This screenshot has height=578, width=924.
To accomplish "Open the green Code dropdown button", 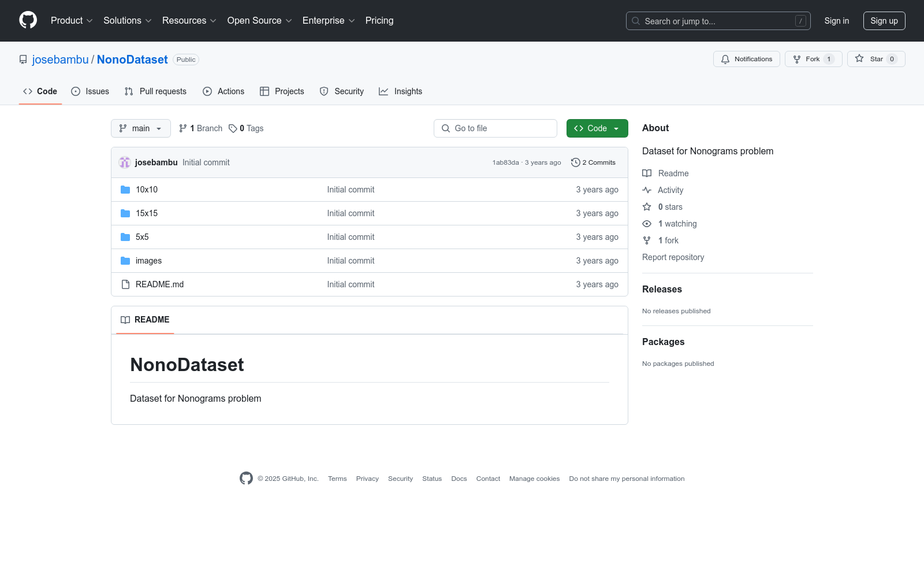I will click(x=597, y=128).
